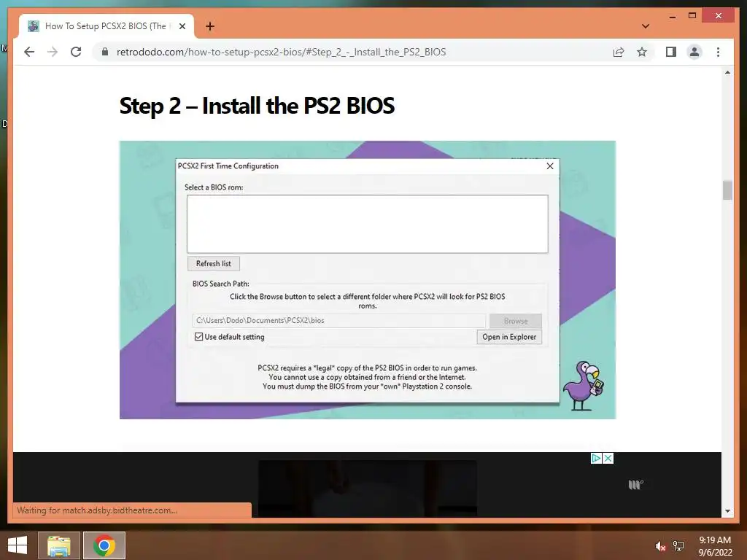The width and height of the screenshot is (747, 560).
Task: Open a new browser tab
Action: [x=209, y=26]
